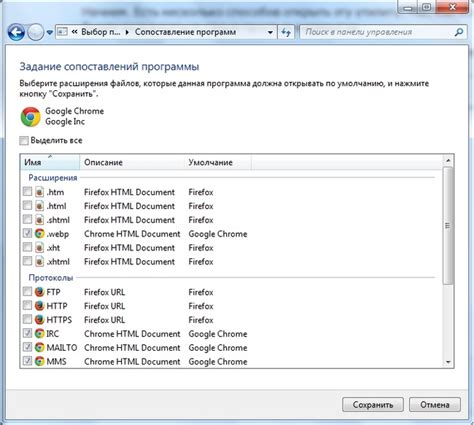Click the Firefox icon of HTTP row
The image size is (474, 425).
coord(39,306)
